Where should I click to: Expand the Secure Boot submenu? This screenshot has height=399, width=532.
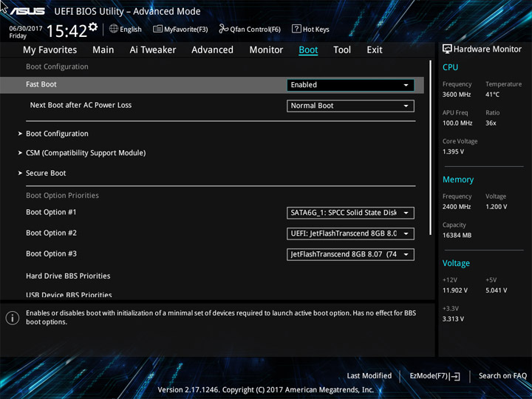pyautogui.click(x=46, y=173)
